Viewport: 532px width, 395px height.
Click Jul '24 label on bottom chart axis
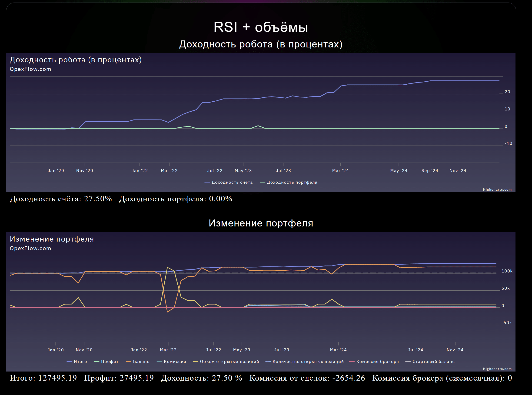[416, 350]
